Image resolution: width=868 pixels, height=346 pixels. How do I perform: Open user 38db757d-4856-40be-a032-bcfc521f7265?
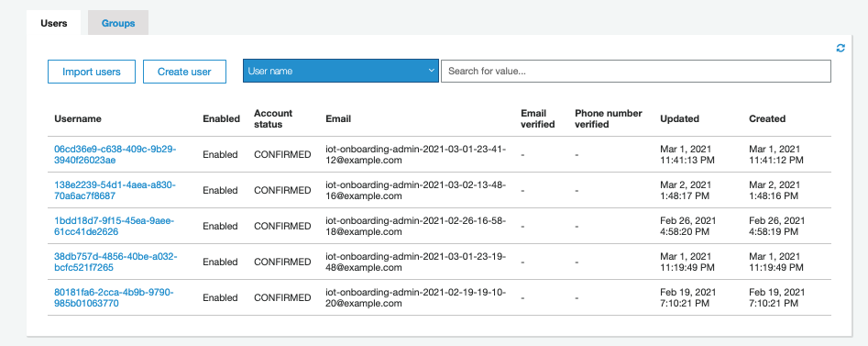point(115,262)
